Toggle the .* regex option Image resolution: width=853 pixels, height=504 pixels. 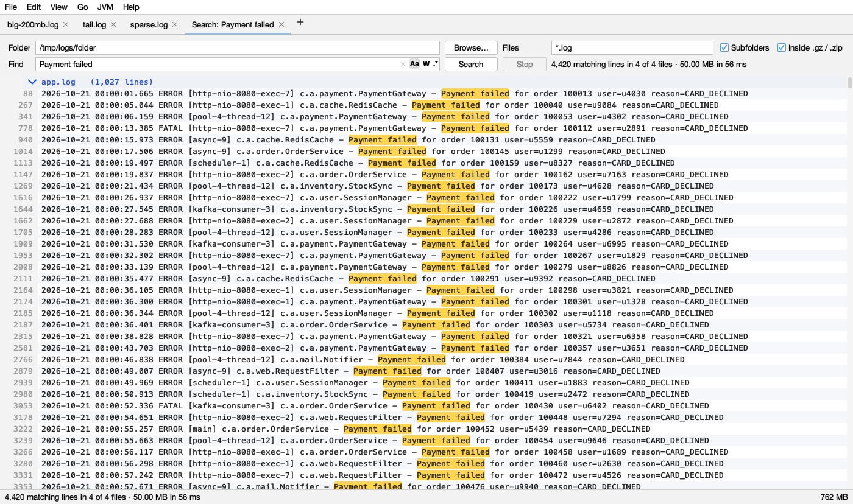click(x=435, y=64)
